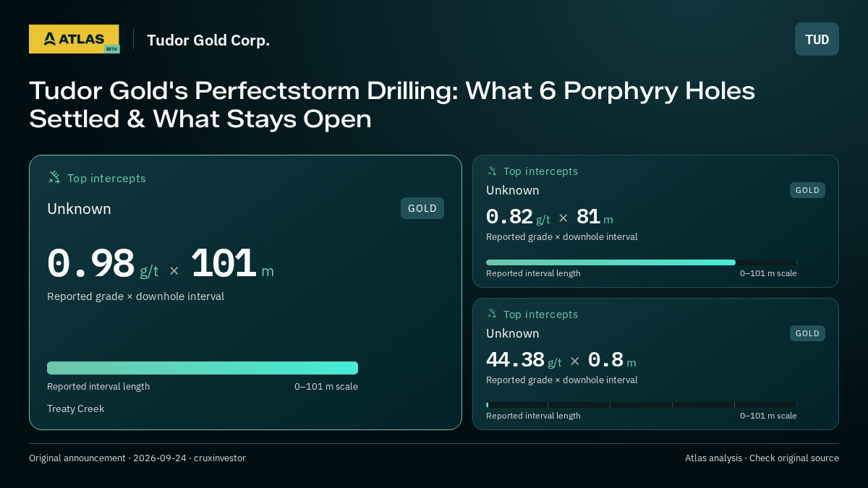
Task: Click the Original announcement source line
Action: pos(137,458)
